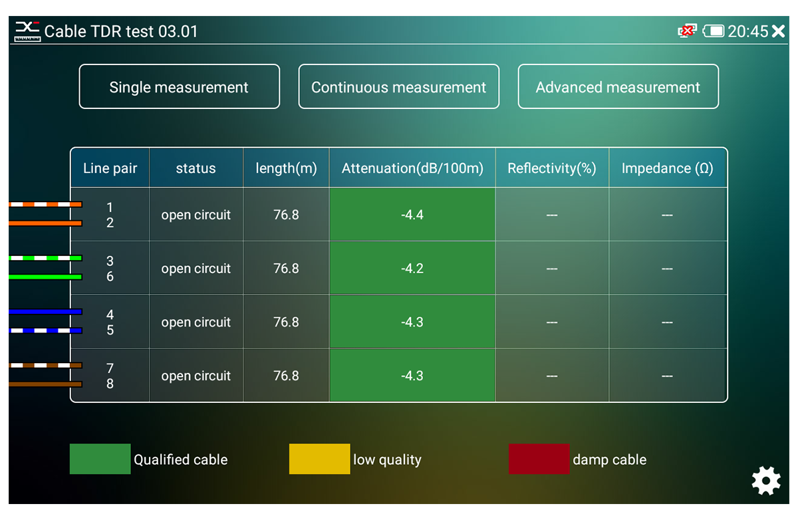The width and height of the screenshot is (798, 532).
Task: Select the brown wire pair 7-8 icon
Action: [x=45, y=375]
